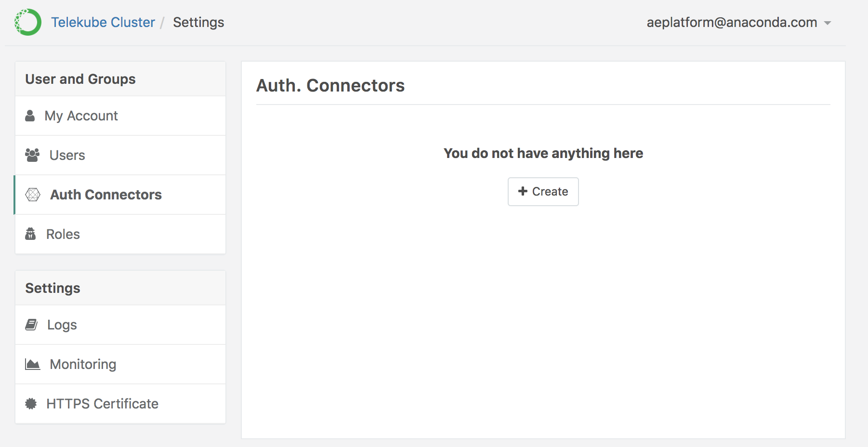The image size is (868, 447).
Task: Open the My Account menu item
Action: pyautogui.click(x=81, y=116)
